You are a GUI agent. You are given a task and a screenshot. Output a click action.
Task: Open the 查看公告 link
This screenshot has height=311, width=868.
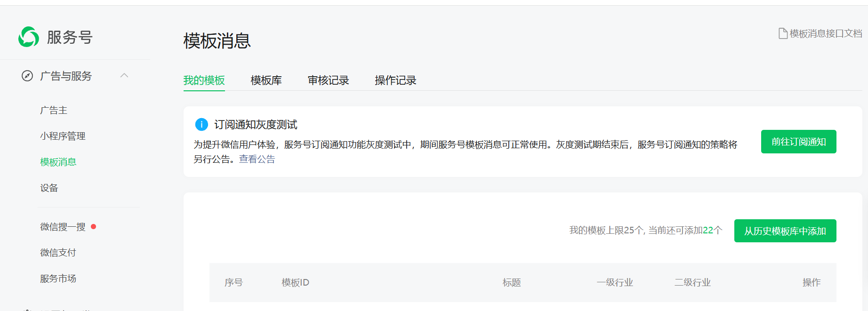pyautogui.click(x=257, y=159)
